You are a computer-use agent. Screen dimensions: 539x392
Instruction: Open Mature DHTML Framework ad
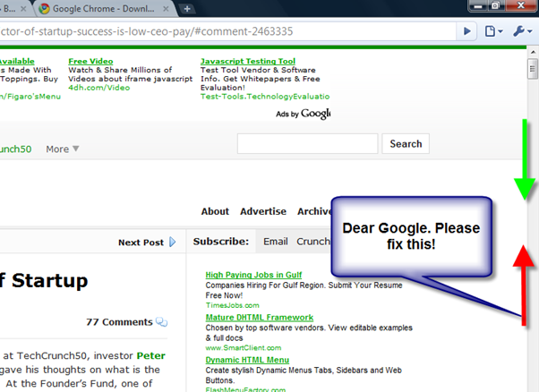point(259,318)
